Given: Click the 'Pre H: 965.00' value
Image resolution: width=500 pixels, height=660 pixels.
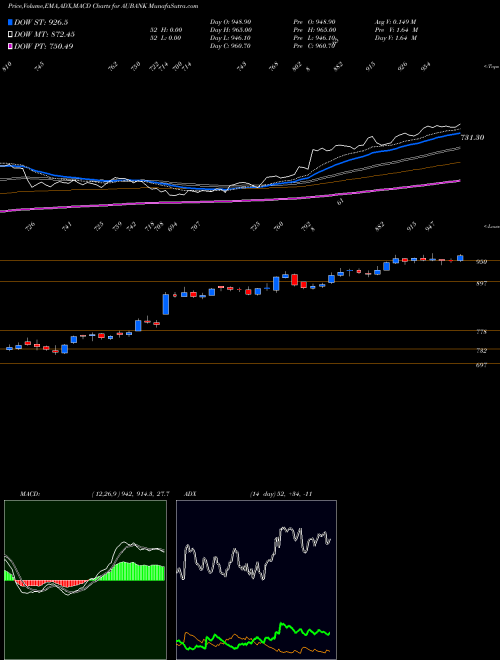Looking at the screenshot, I should click(315, 30).
